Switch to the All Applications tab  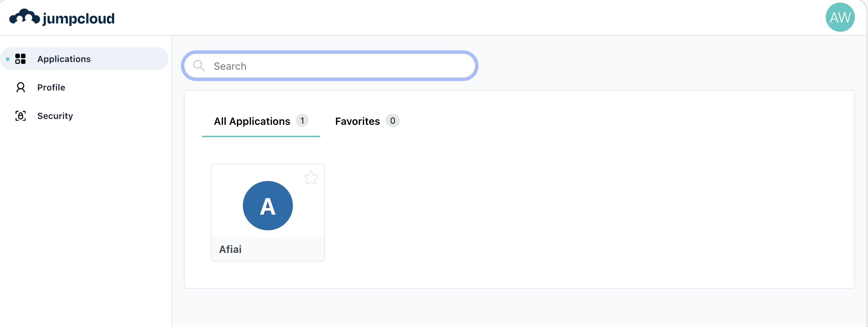[252, 121]
